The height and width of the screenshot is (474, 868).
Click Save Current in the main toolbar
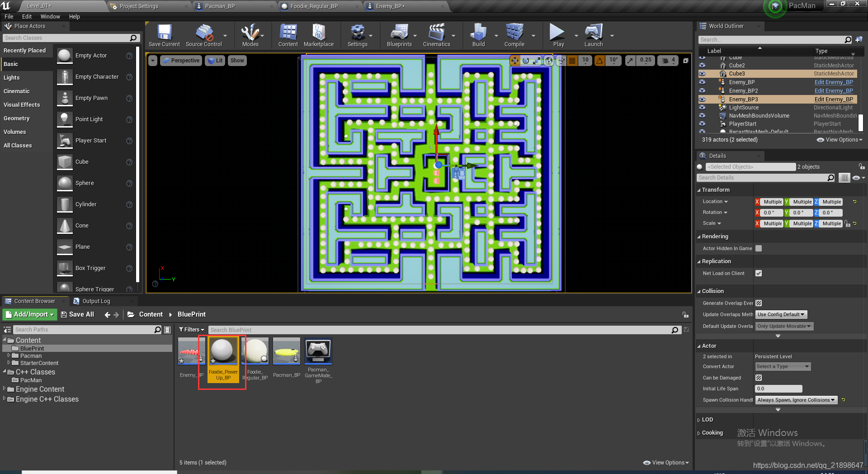[x=164, y=36]
